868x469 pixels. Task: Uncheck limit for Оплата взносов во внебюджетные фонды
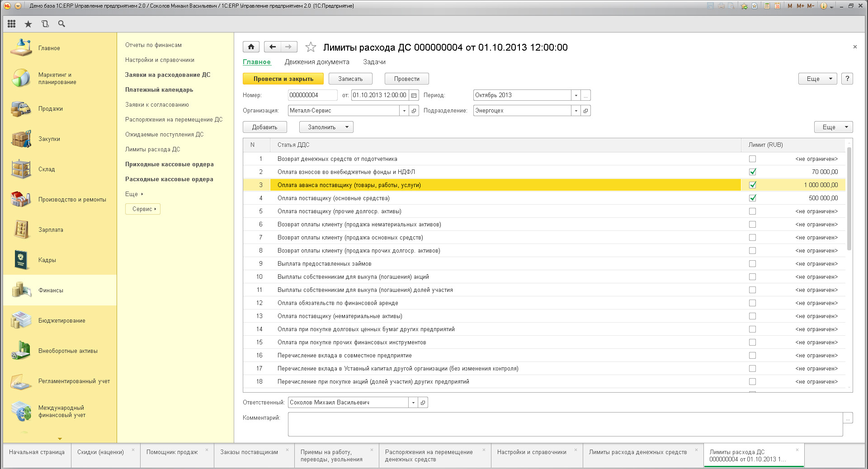752,172
